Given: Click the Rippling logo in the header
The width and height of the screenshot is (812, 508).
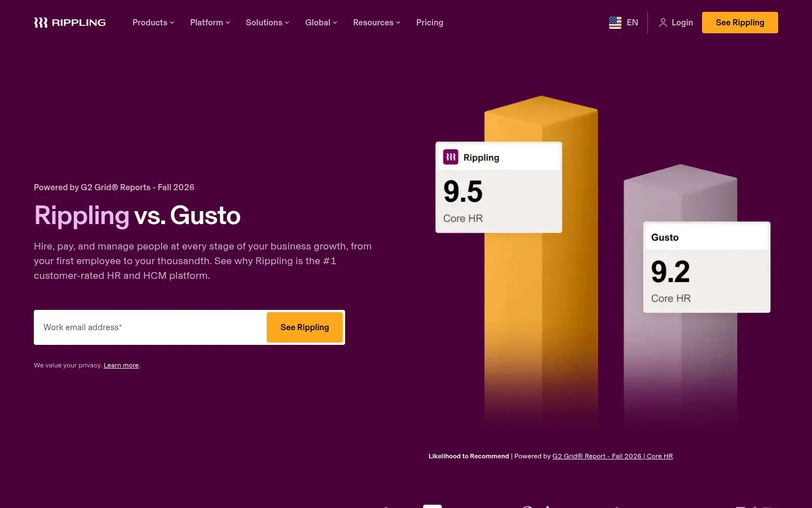Looking at the screenshot, I should [x=70, y=23].
